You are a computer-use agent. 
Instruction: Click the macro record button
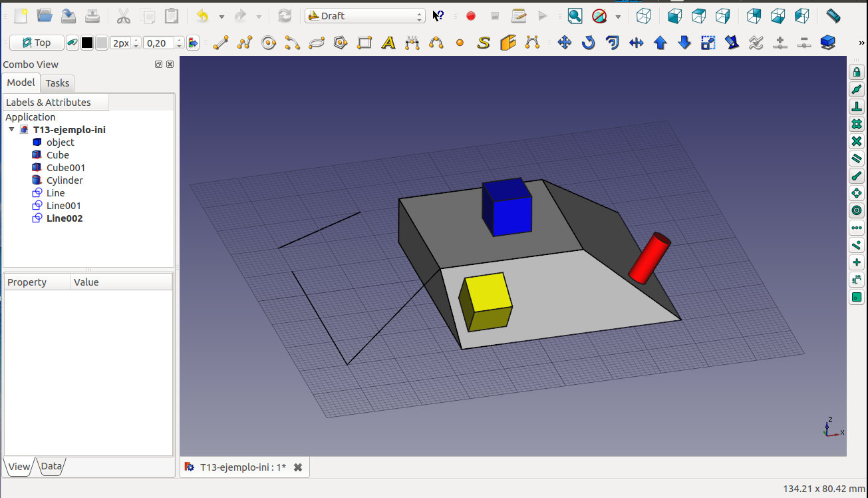471,16
